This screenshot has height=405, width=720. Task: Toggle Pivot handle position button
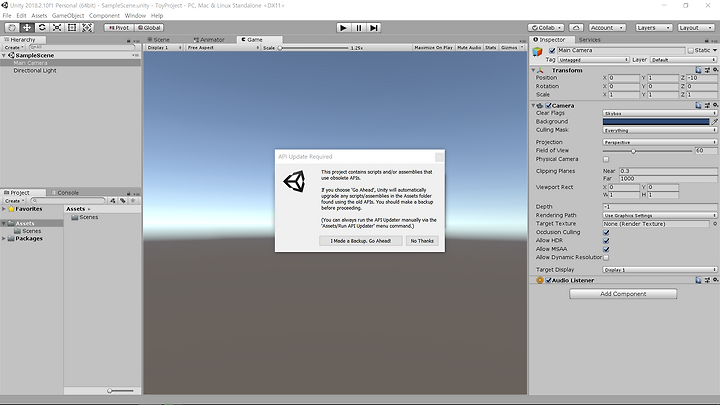click(119, 28)
